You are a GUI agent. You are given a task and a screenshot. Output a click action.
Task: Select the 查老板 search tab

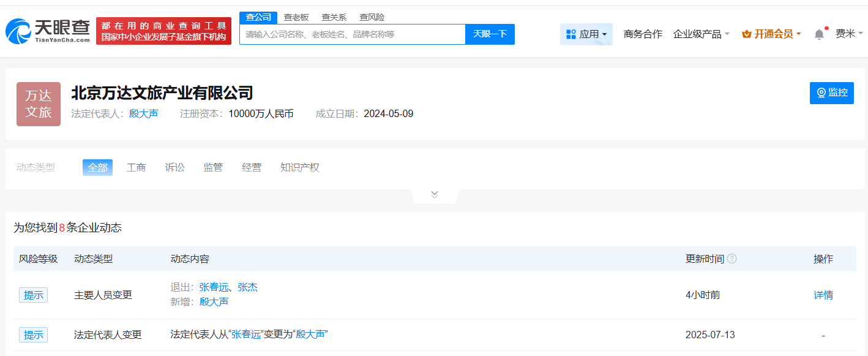(x=296, y=17)
